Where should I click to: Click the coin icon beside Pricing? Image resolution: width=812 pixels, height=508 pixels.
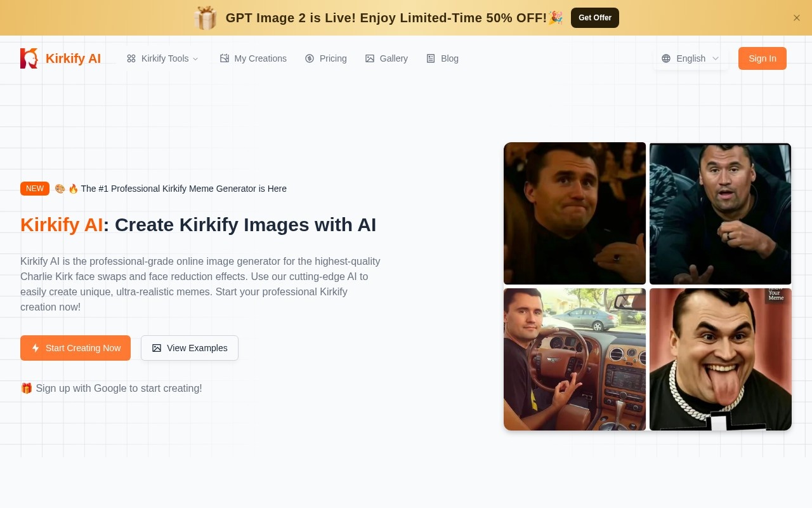pos(310,58)
